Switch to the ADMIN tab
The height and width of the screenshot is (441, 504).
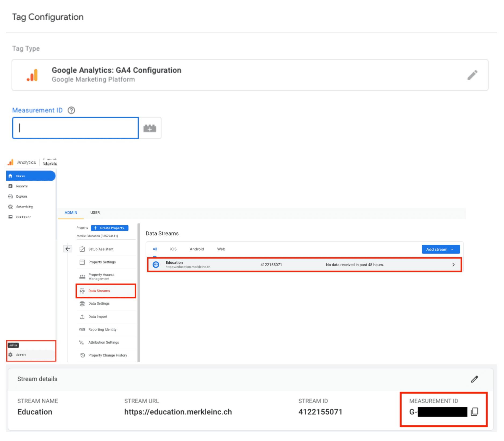pyautogui.click(x=71, y=212)
